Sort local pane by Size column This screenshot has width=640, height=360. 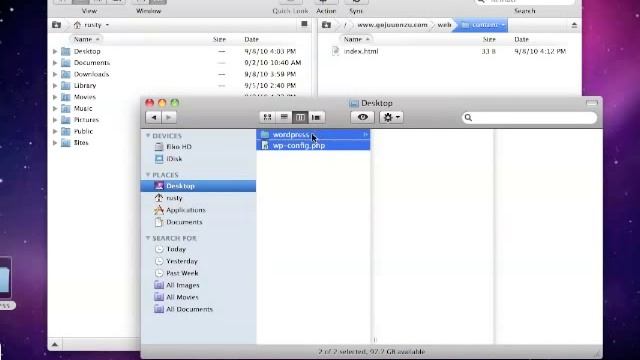coord(219,39)
